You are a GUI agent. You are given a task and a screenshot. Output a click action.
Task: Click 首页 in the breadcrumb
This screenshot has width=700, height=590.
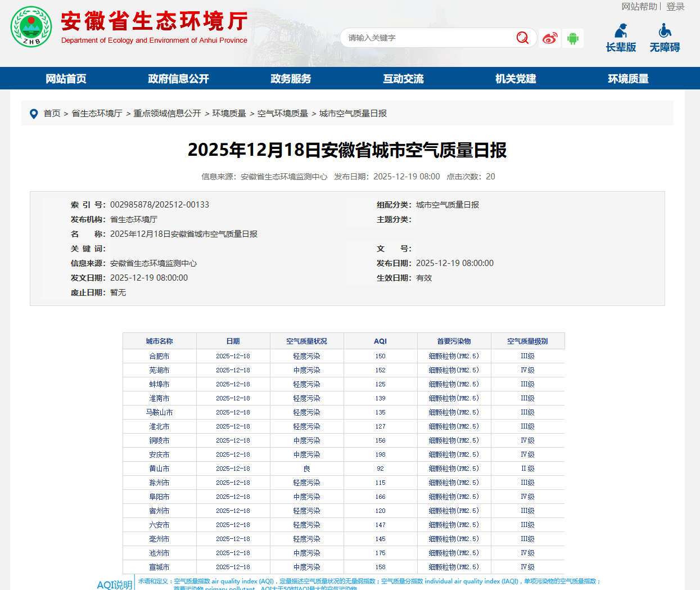[52, 114]
